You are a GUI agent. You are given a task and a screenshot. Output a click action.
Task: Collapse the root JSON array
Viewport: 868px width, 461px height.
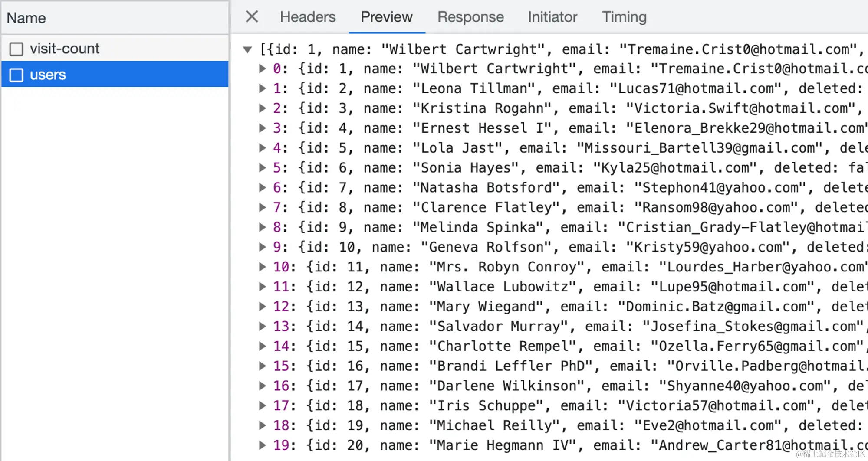pyautogui.click(x=247, y=49)
